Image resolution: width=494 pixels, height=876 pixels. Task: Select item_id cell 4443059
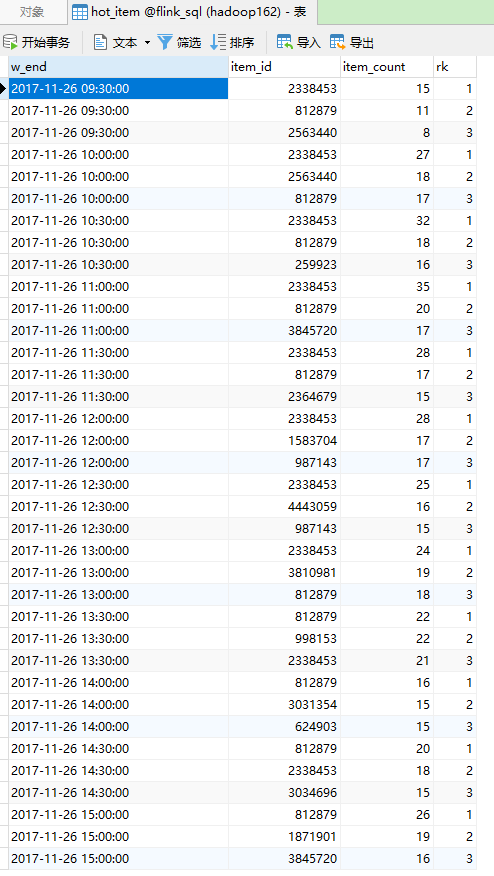(x=284, y=507)
